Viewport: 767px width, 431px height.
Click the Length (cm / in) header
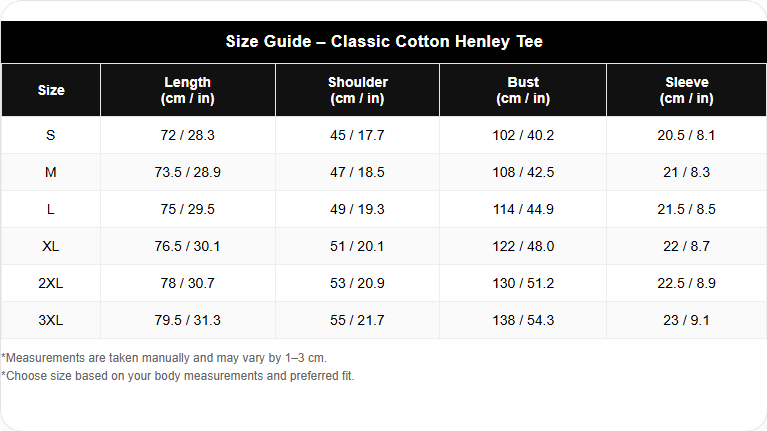188,90
